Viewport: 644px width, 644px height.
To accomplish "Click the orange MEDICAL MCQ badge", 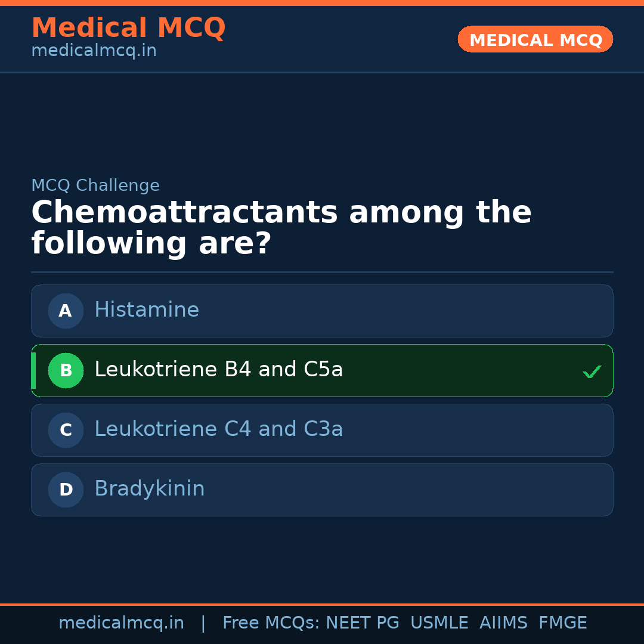I will coord(535,40).
